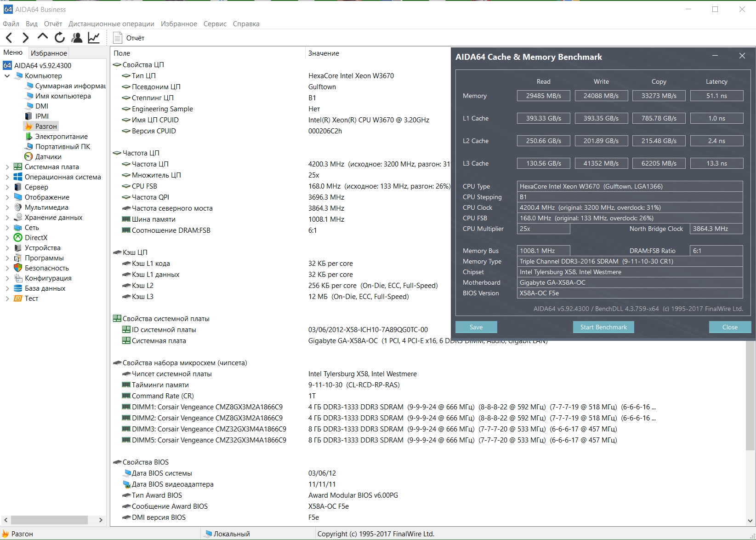Expand the Отображение tree node
Screen dimensions: 756x540
(7, 197)
